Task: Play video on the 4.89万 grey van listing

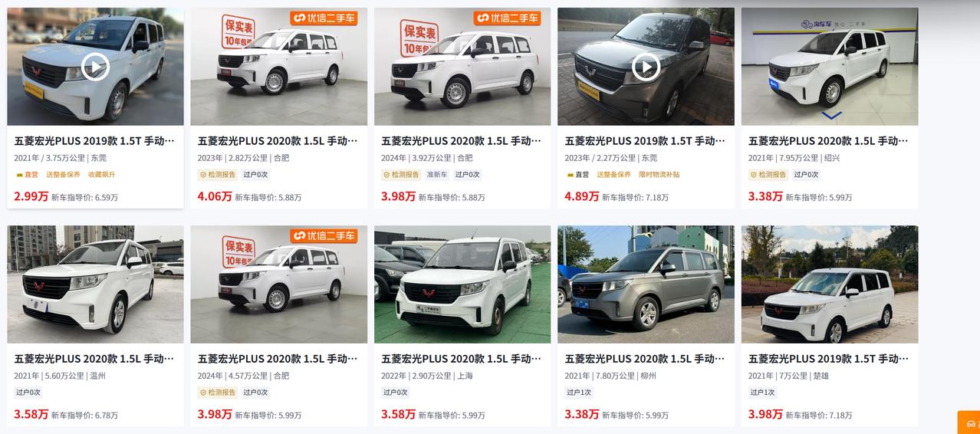Action: click(x=646, y=67)
